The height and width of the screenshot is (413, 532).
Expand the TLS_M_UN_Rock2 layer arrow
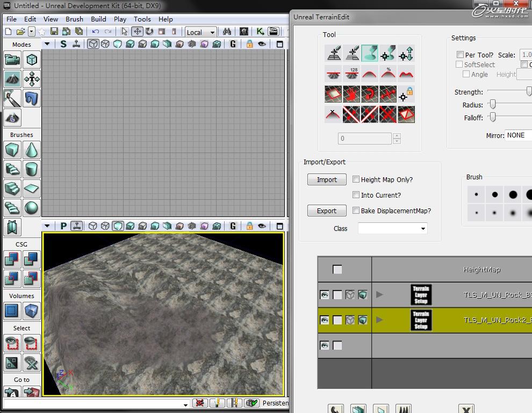click(x=379, y=320)
